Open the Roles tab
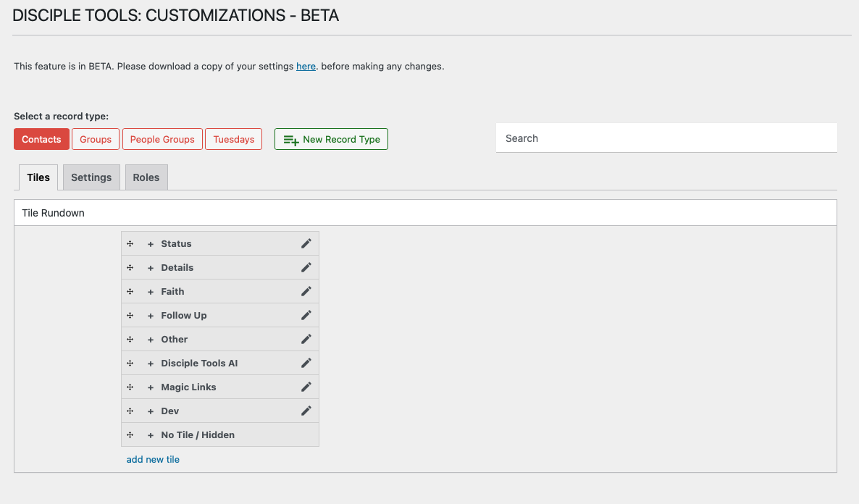Screen dimensions: 859x504 [x=146, y=177]
